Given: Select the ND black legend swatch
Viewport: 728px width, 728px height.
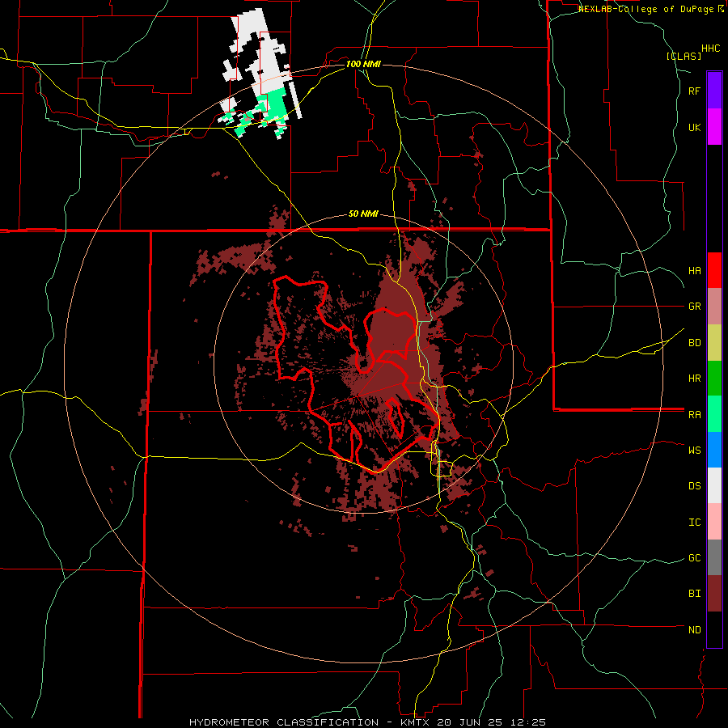Looking at the screenshot, I should pyautogui.click(x=714, y=629).
